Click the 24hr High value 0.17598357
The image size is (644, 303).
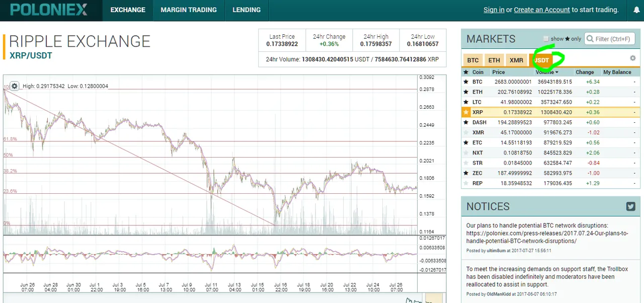coord(376,44)
